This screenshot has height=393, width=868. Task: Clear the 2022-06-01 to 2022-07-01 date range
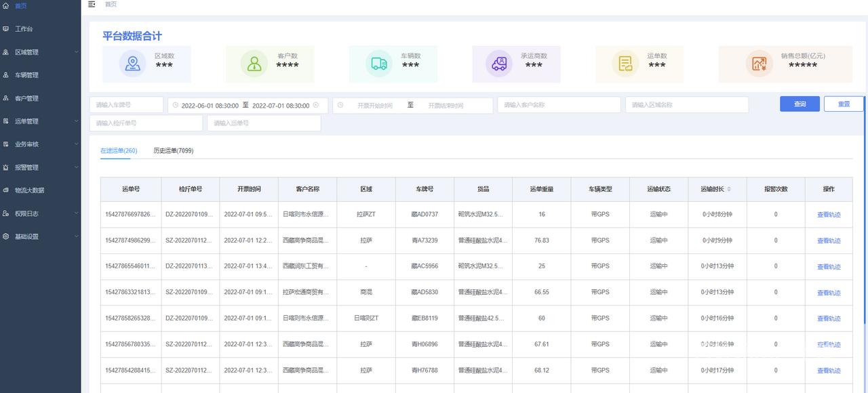pos(316,105)
